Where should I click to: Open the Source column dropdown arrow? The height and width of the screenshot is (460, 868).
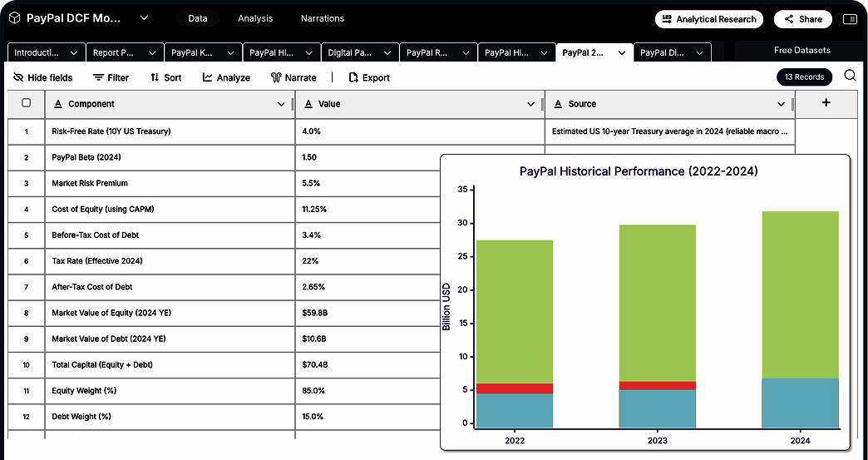[x=781, y=104]
